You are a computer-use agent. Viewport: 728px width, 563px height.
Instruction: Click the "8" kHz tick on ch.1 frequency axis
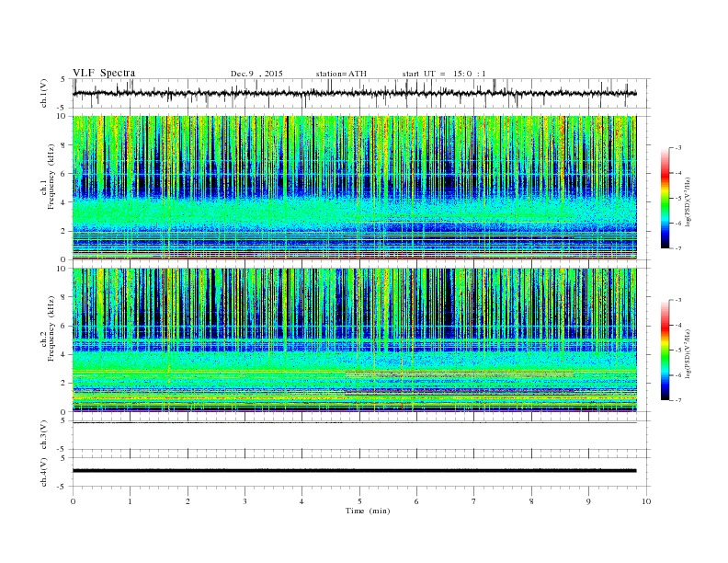click(x=63, y=145)
